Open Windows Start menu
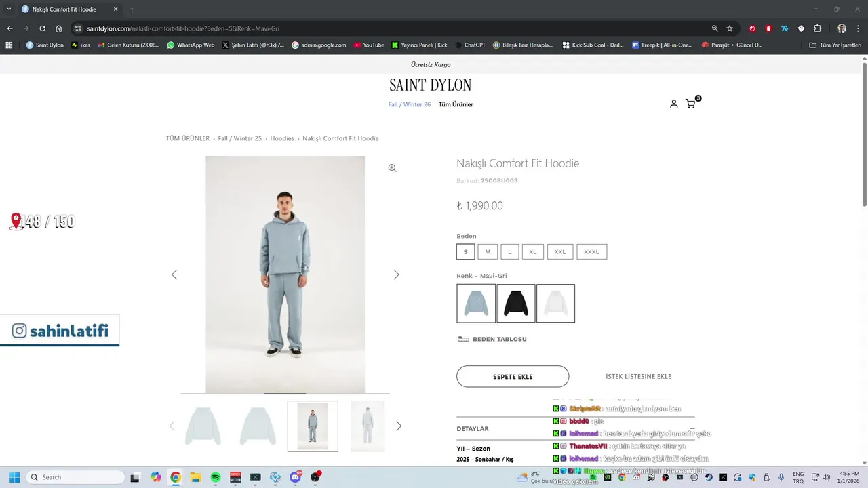 [x=14, y=477]
